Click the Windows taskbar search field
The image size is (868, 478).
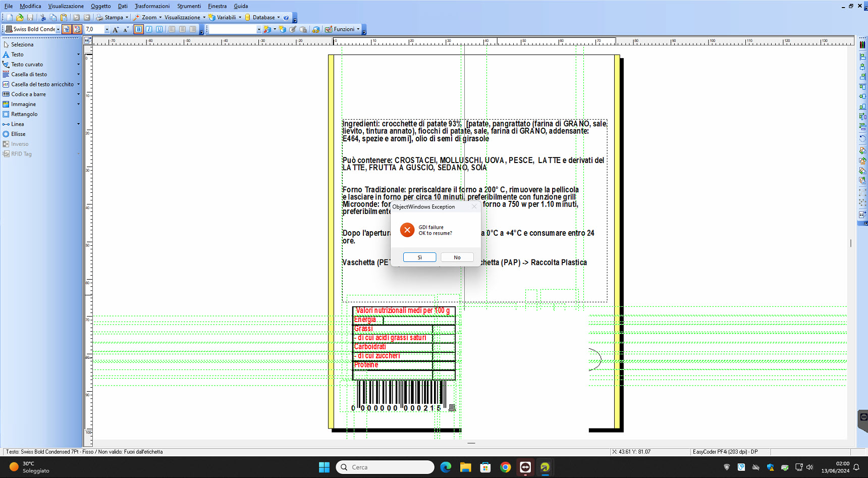385,467
